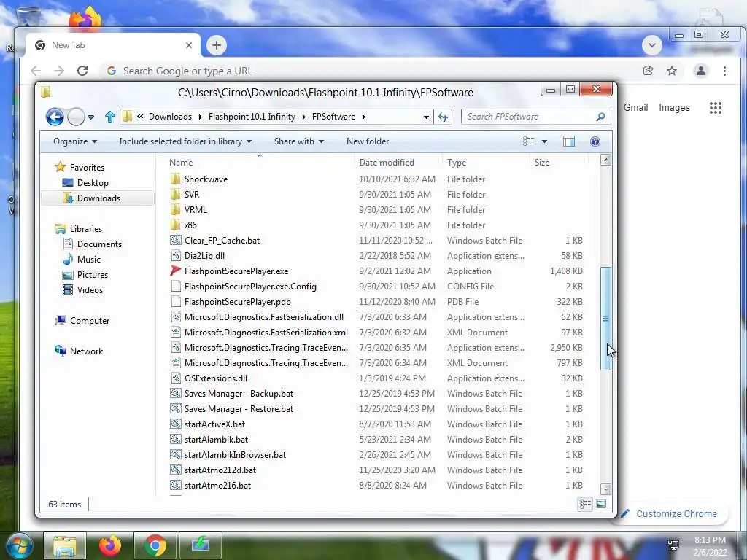Click Chrome's bookmark star icon
This screenshot has width=747, height=560.
672,71
